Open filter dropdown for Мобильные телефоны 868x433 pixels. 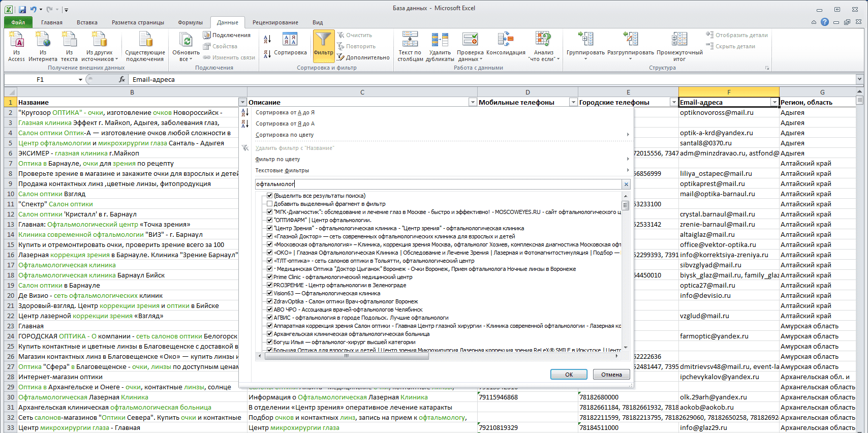(x=573, y=102)
